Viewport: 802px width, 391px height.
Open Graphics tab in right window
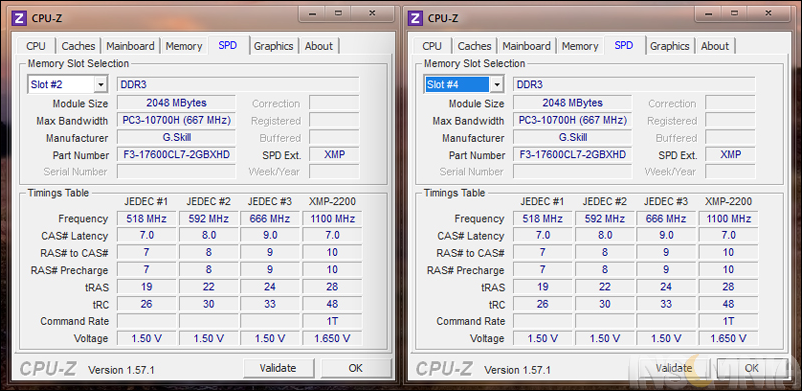coord(670,46)
